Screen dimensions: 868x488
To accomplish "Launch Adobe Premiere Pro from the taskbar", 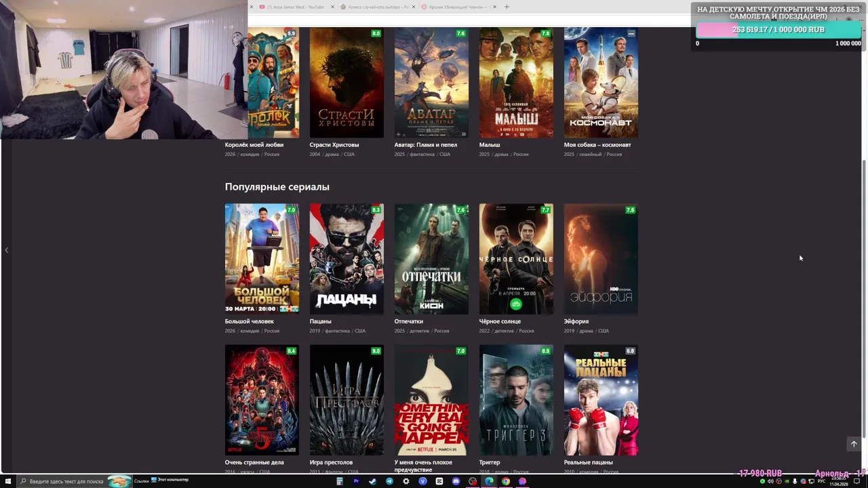I will (x=356, y=481).
